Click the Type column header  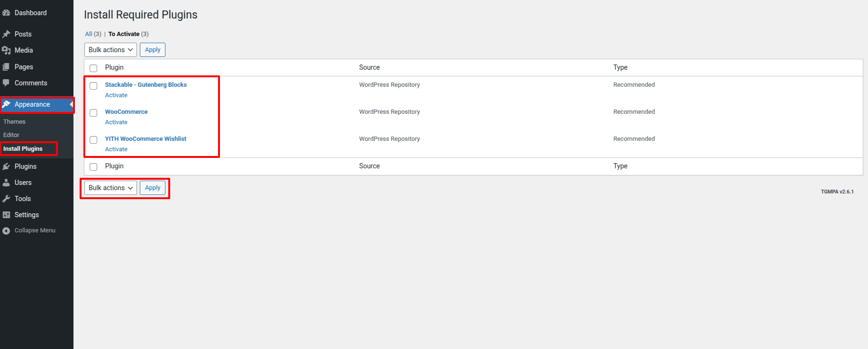tap(620, 67)
